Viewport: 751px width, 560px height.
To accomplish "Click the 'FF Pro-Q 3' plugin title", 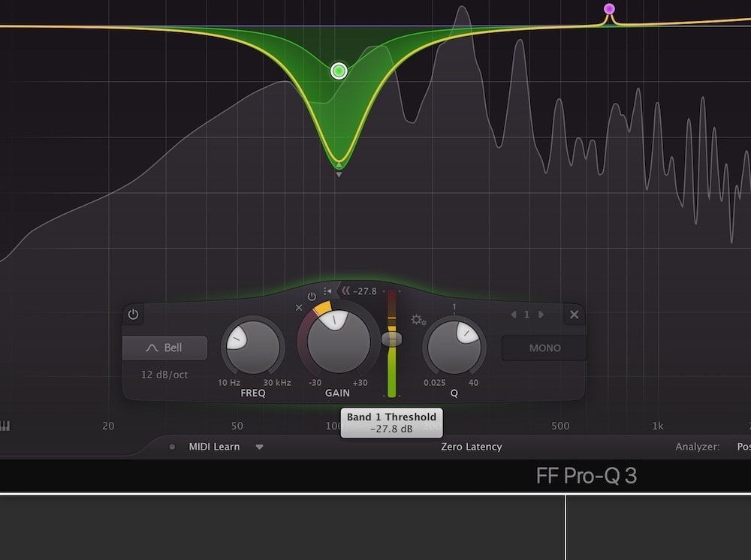I will click(x=587, y=475).
